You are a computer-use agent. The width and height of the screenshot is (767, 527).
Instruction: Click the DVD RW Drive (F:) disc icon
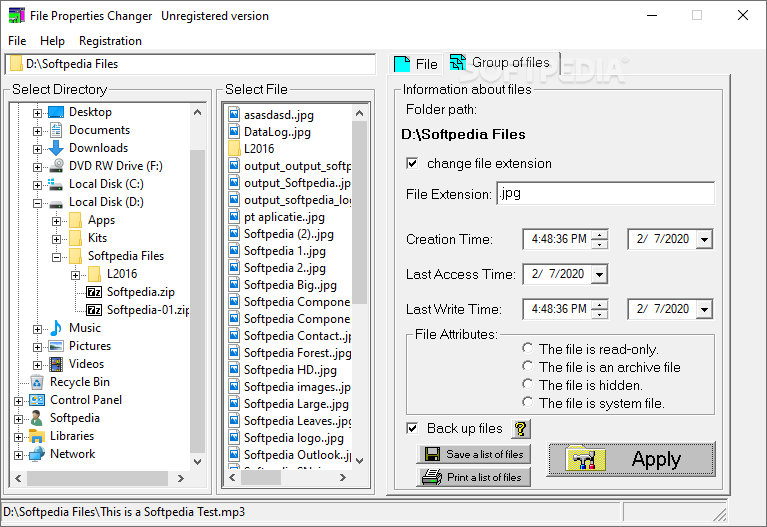click(56, 166)
